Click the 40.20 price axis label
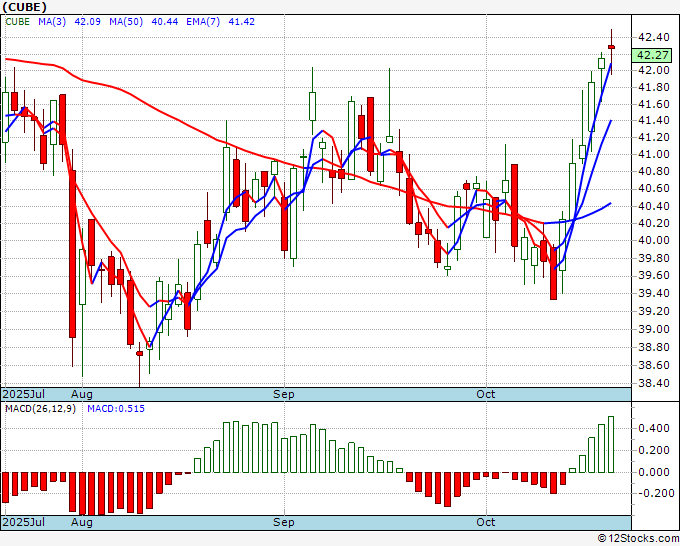Image resolution: width=680 pixels, height=546 pixels. [654, 223]
